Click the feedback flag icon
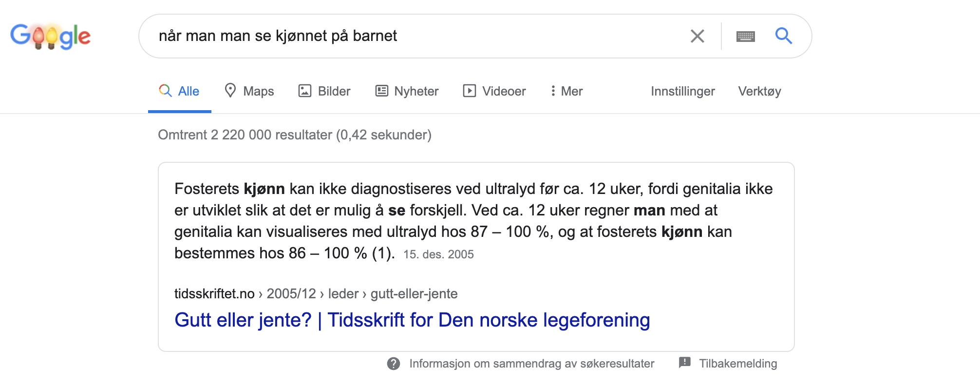Screen dimensions: 980x387 click(x=684, y=363)
